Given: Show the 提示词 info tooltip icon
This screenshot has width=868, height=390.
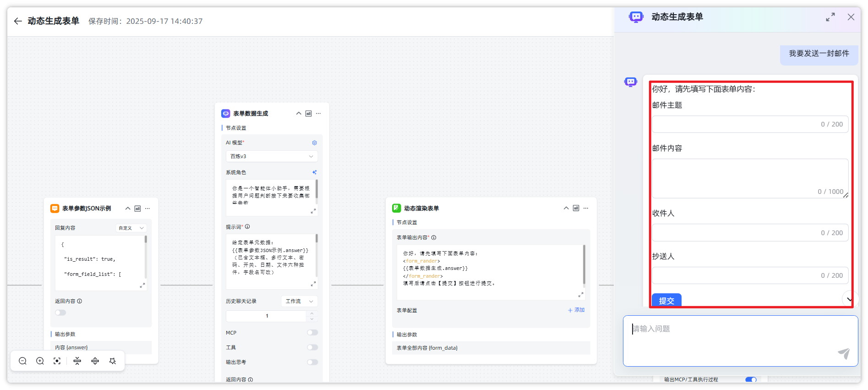Looking at the screenshot, I should coord(247,226).
